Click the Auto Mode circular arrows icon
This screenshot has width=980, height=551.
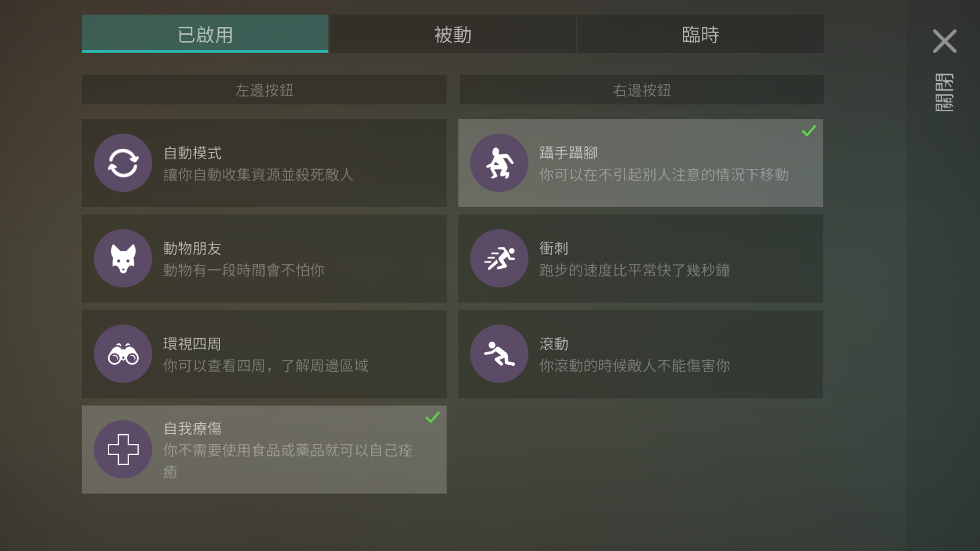coord(123,163)
